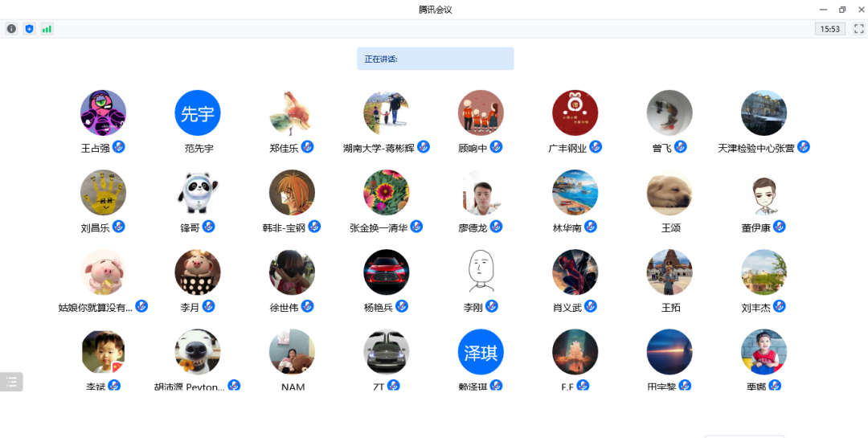This screenshot has height=438, width=868.
Task: Select the panda avatar of 锋哥
Action: (x=198, y=193)
